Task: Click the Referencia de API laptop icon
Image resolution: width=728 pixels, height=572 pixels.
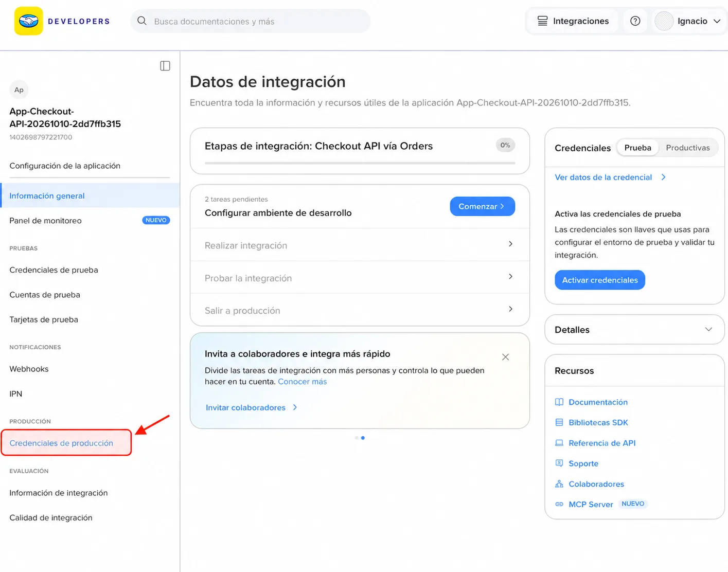Action: [559, 443]
